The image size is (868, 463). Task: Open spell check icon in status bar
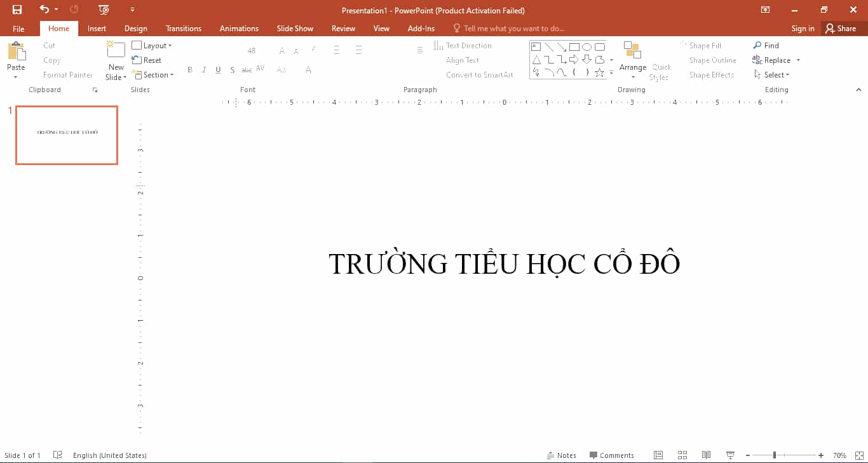point(58,455)
